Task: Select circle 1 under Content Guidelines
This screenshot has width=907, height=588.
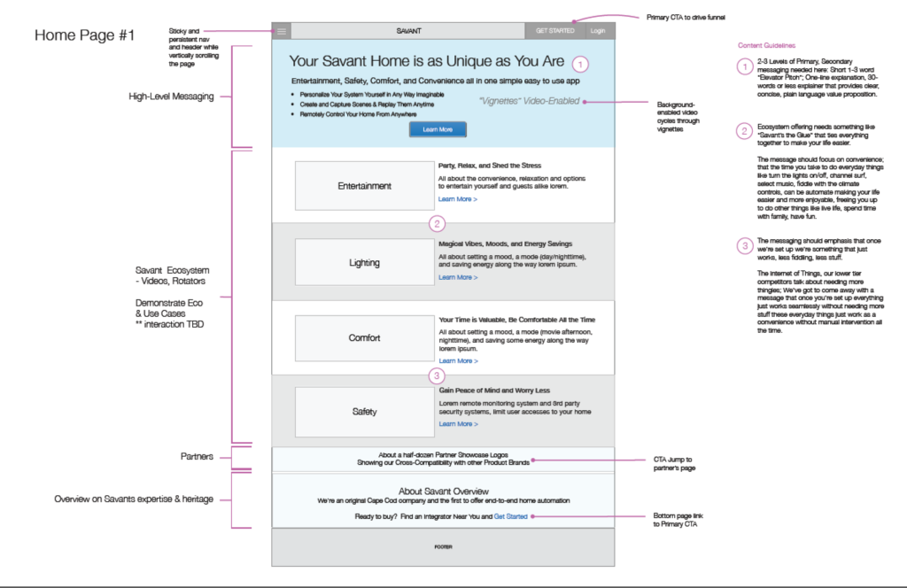Action: [745, 66]
